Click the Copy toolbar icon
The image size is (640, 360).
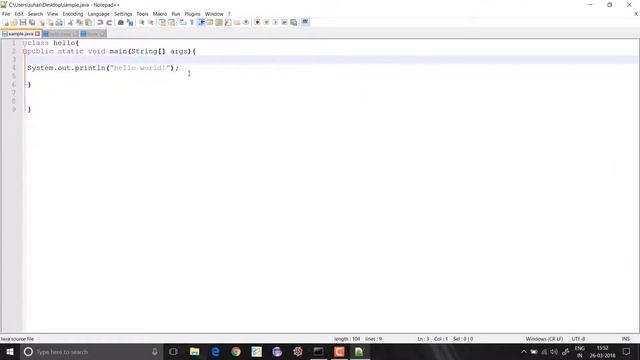click(x=79, y=22)
